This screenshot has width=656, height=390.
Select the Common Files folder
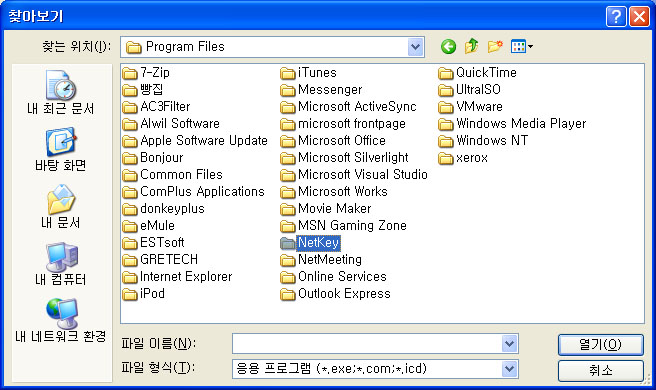(x=173, y=174)
